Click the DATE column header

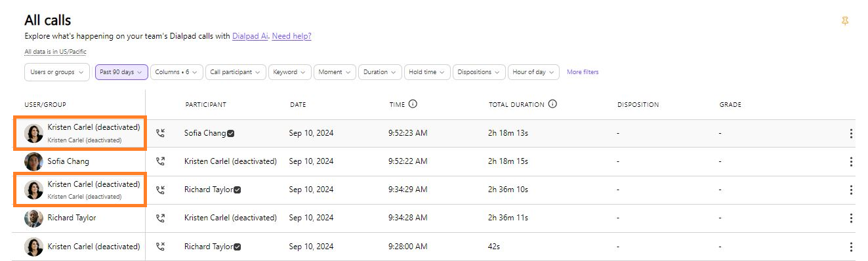pos(298,105)
